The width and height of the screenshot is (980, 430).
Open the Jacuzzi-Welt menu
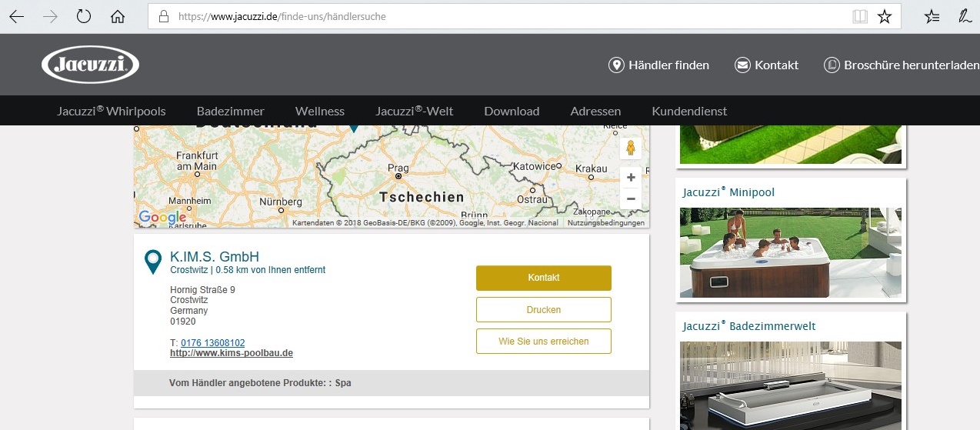(x=415, y=111)
